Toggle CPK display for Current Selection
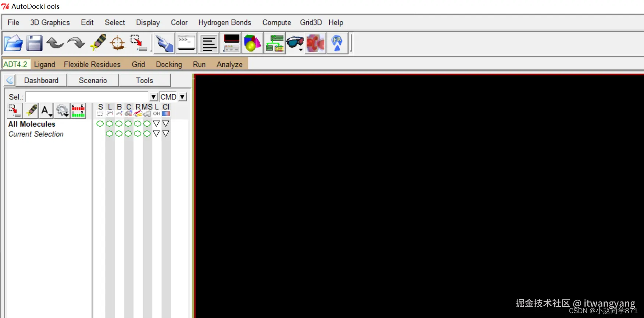The image size is (644, 318). (x=128, y=134)
